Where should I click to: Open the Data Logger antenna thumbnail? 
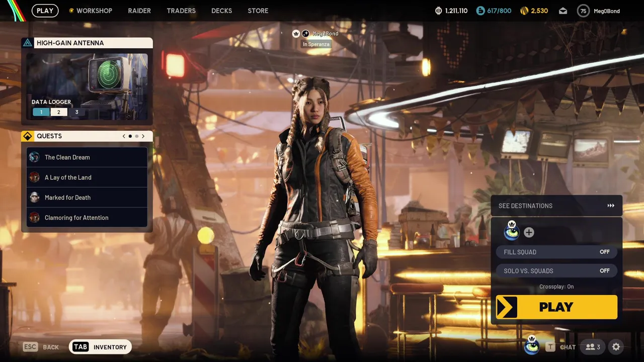87,86
